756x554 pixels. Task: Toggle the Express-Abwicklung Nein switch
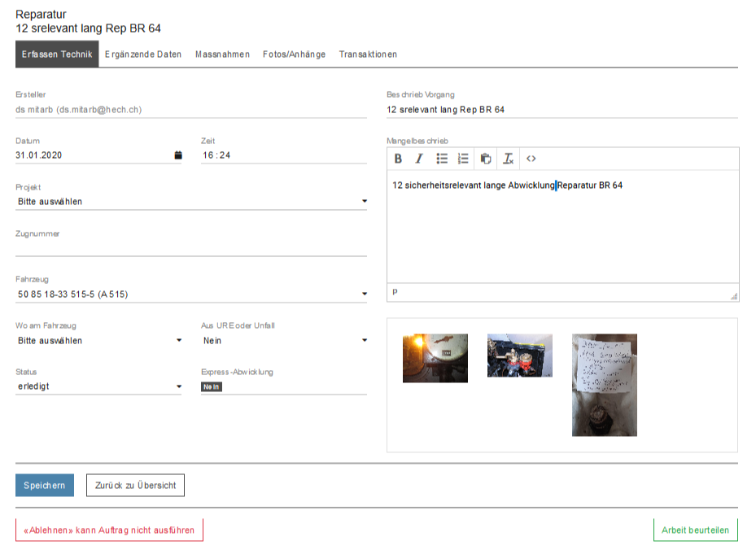point(212,387)
